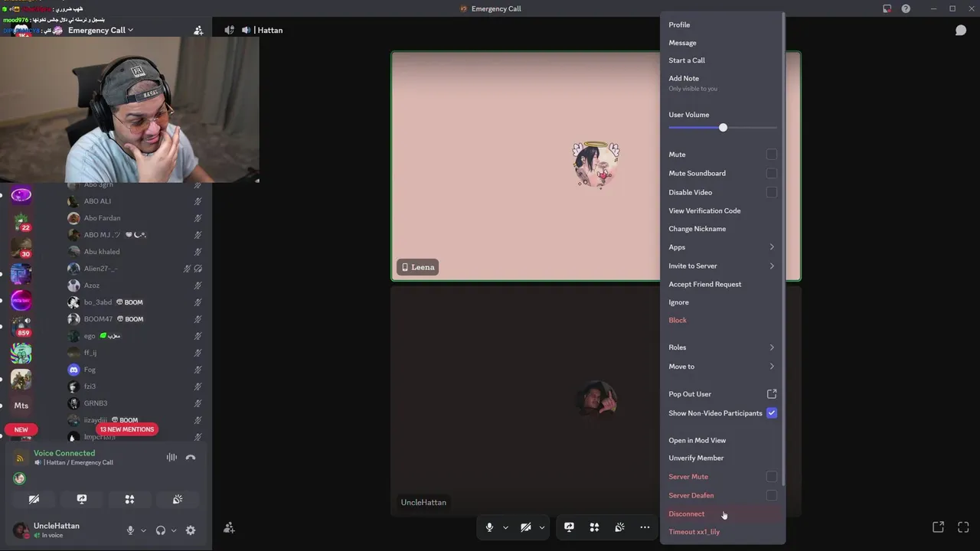Click Unverify Member menu item
980x551 pixels.
coord(722,458)
